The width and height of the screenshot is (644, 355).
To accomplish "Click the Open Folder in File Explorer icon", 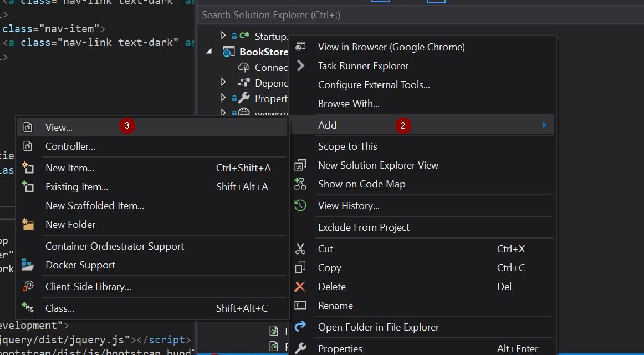I will click(300, 327).
